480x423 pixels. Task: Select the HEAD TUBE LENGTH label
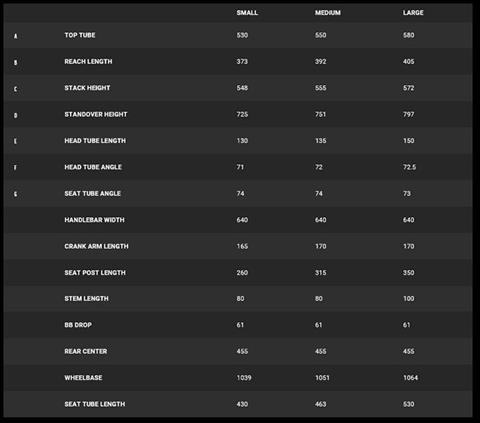[x=95, y=140]
